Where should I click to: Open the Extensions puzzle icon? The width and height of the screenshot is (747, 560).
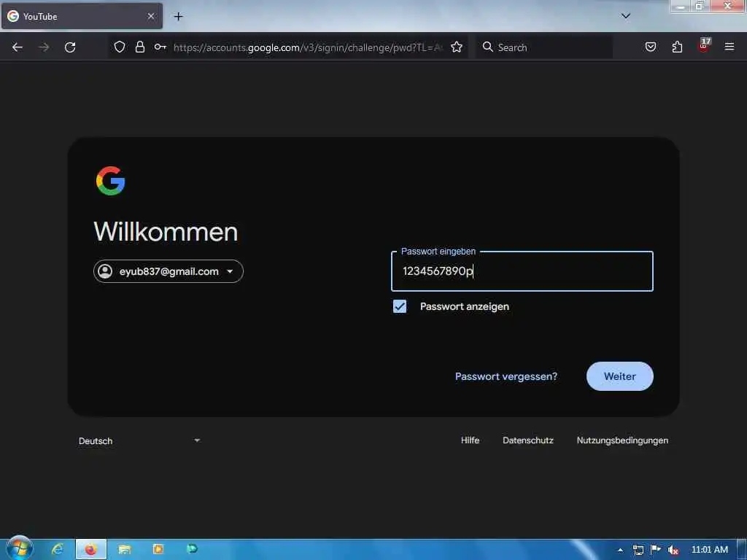677,47
